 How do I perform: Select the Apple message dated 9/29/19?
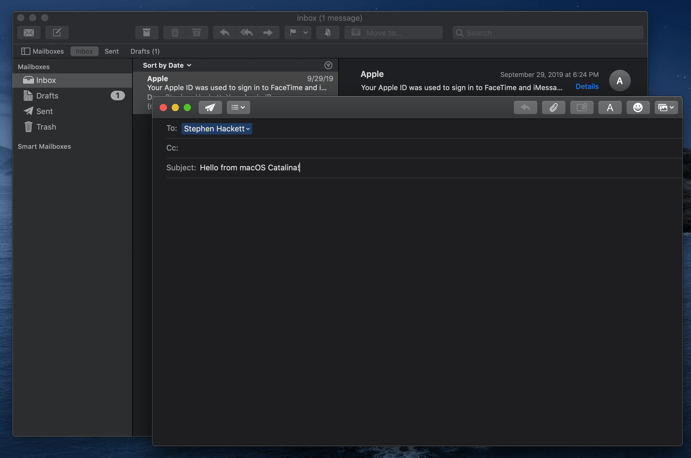tap(236, 84)
